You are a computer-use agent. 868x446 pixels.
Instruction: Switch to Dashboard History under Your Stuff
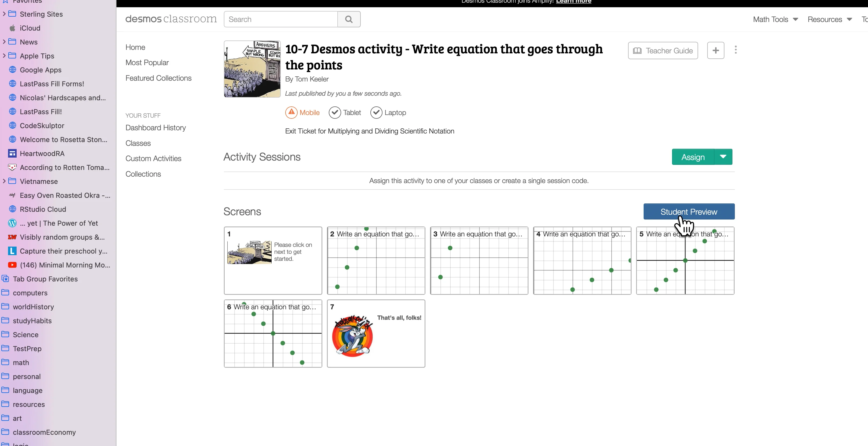156,128
